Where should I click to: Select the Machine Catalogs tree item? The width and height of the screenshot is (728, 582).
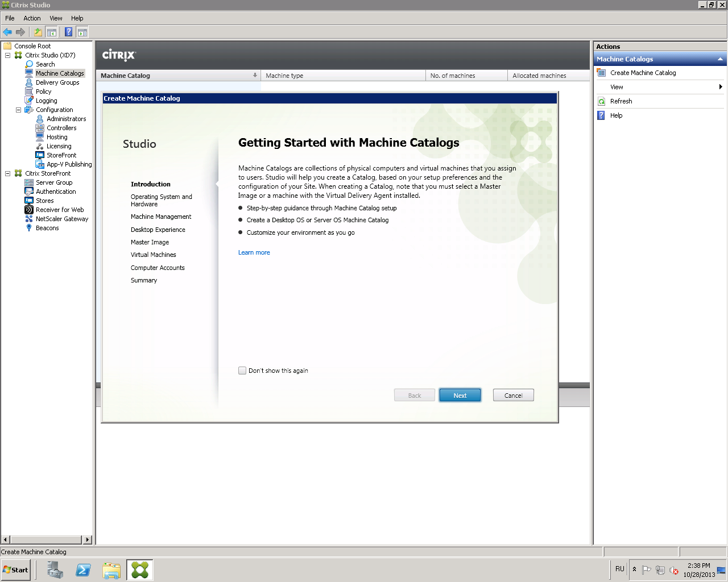(60, 73)
